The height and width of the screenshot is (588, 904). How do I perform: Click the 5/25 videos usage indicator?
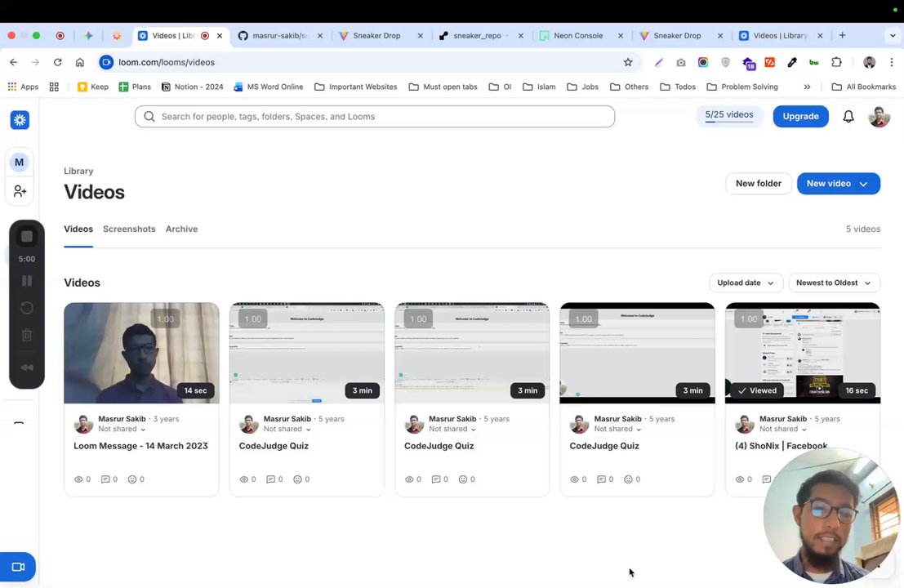[728, 115]
